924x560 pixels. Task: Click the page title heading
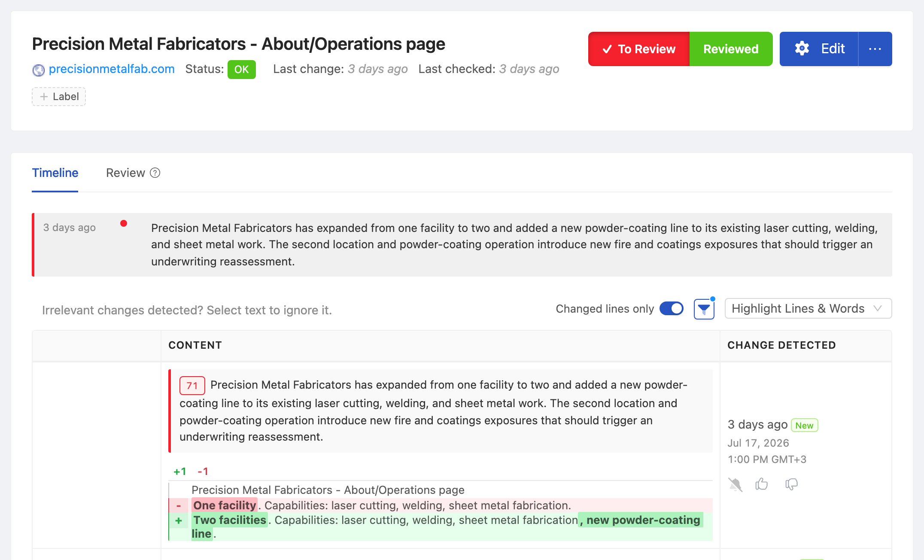pyautogui.click(x=238, y=44)
